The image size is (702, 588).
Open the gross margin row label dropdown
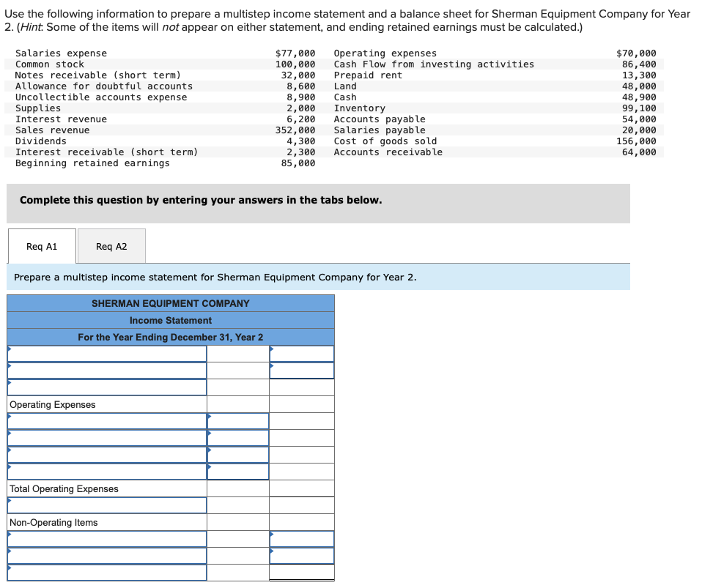(107, 386)
